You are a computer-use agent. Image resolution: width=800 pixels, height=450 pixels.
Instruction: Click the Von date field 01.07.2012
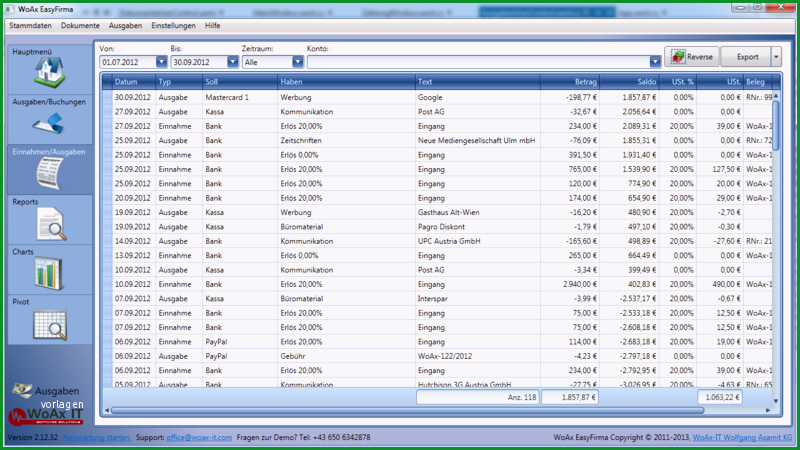pos(128,62)
